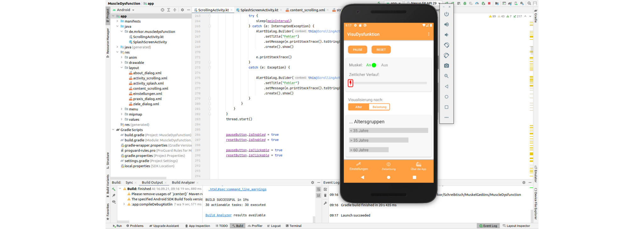Image resolution: width=644 pixels, height=229 pixels.
Task: Open the Android view dropdown in Project panel
Action: pos(123,10)
